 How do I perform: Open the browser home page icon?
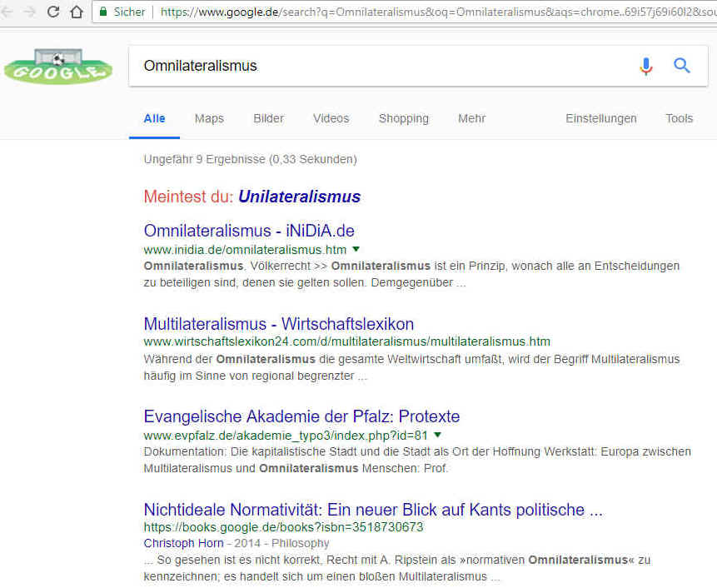(x=77, y=12)
